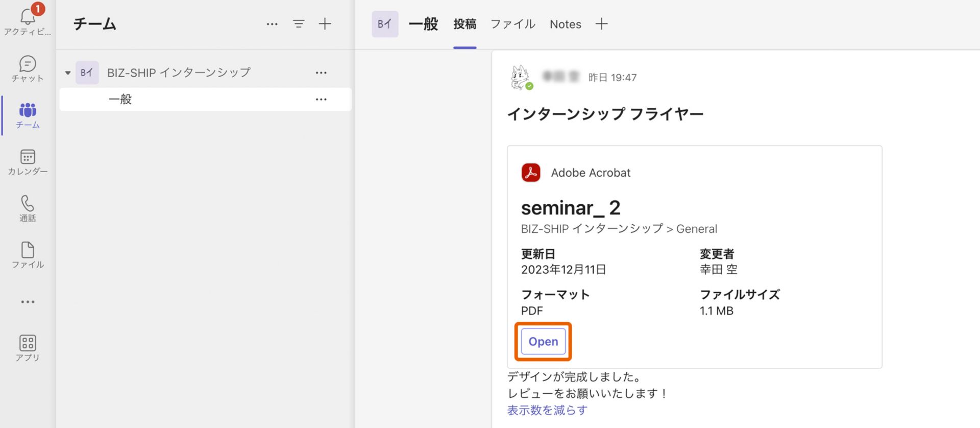980x428 pixels.
Task: Click Open button for seminar_2 PDF
Action: 543,342
